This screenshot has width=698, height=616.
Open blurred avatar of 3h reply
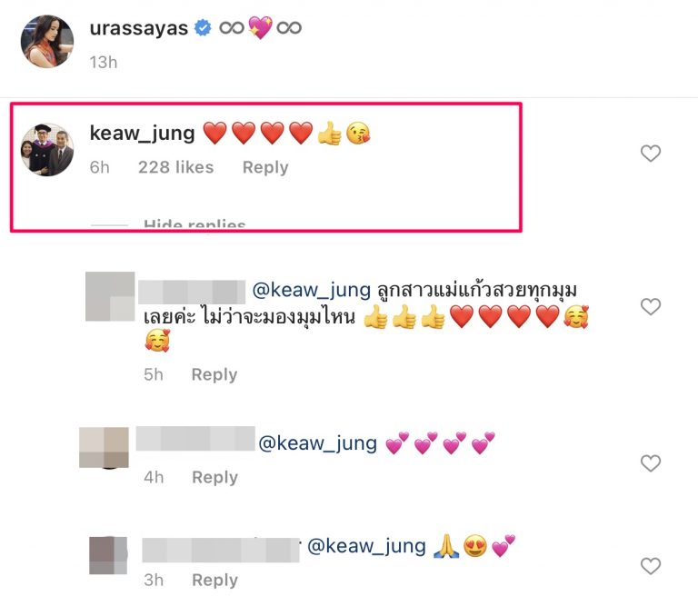pyautogui.click(x=108, y=555)
